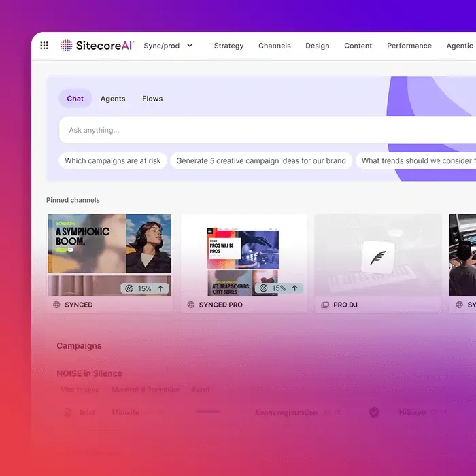Click the SitecoreAI logo
Viewport: 476px width, 476px height.
tap(97, 46)
